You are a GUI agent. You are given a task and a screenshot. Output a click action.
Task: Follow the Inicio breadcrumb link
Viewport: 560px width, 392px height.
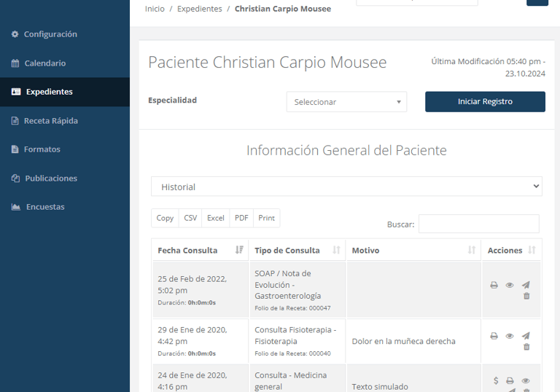155,9
